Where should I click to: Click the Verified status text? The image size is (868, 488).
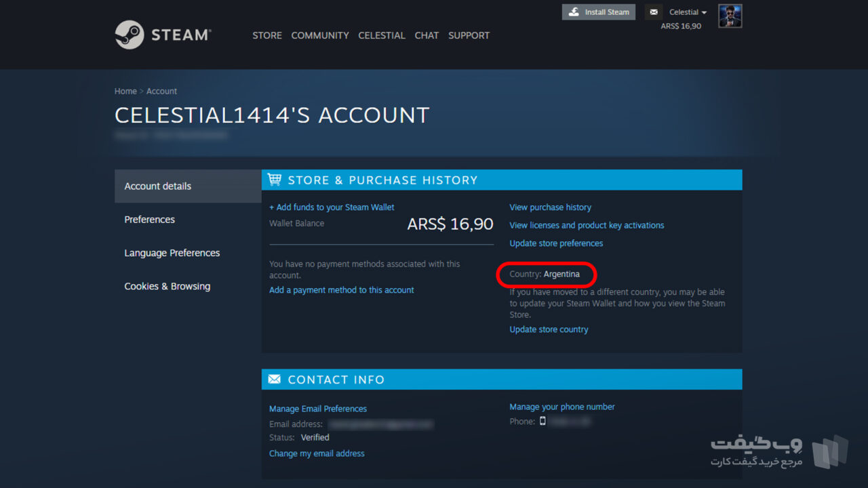[x=315, y=438]
